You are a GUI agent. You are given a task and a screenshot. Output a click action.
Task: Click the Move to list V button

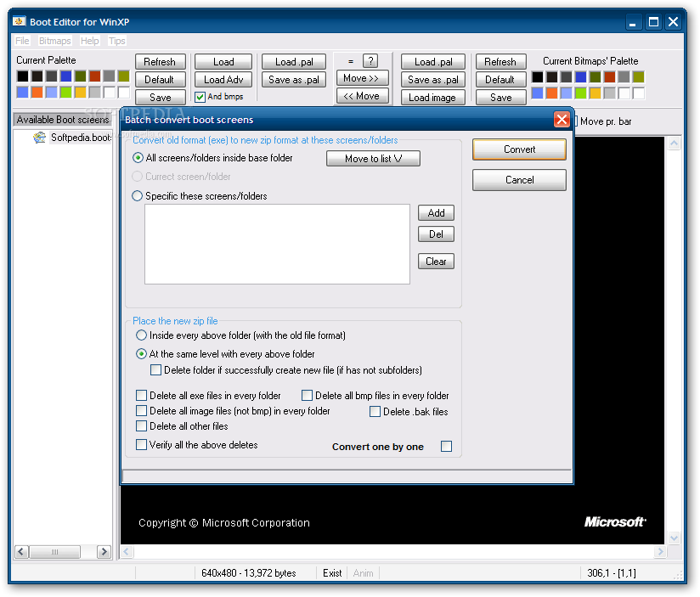(373, 159)
